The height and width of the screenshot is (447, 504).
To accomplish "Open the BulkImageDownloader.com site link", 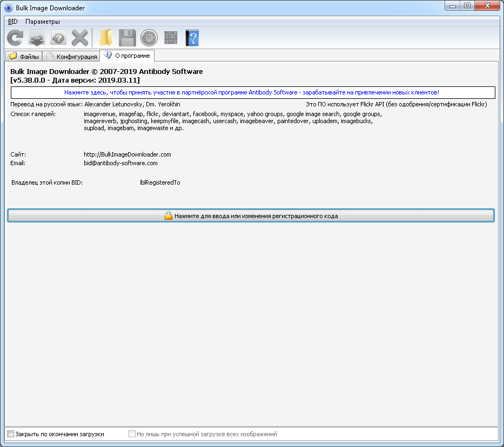I will pos(127,154).
